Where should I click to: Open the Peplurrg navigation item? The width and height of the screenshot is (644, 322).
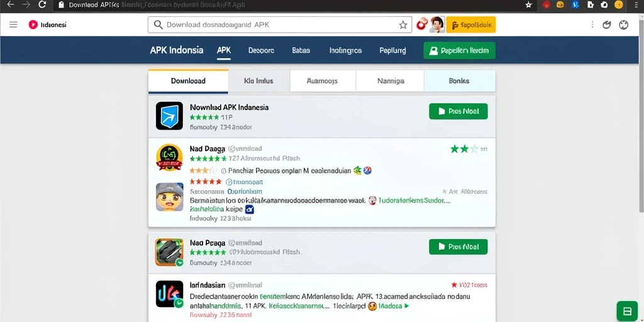392,50
